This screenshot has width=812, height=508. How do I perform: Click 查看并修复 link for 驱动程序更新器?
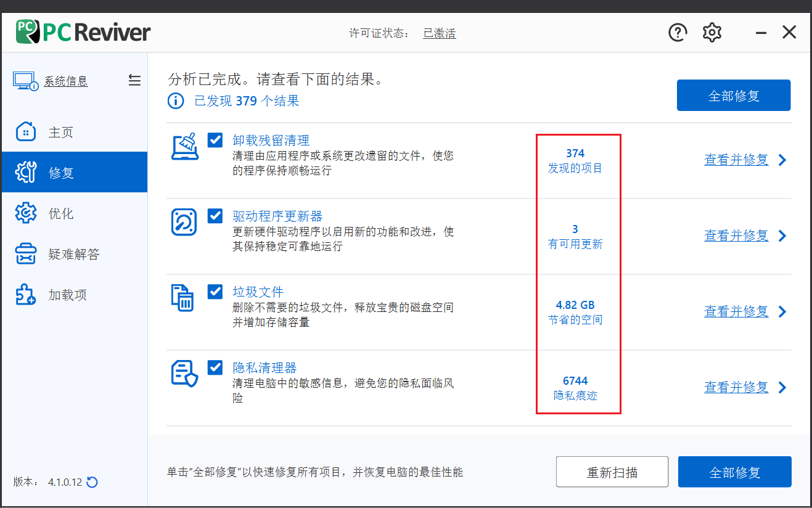(736, 236)
